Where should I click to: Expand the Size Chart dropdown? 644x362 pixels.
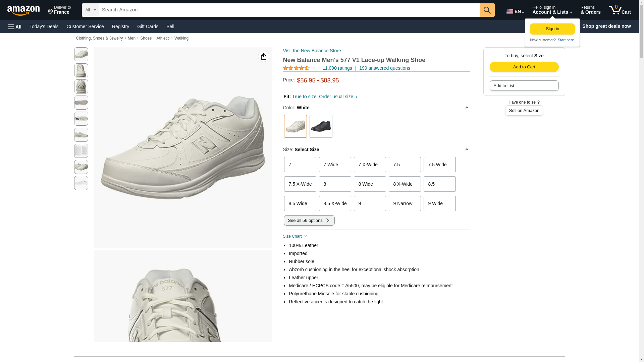(x=295, y=236)
